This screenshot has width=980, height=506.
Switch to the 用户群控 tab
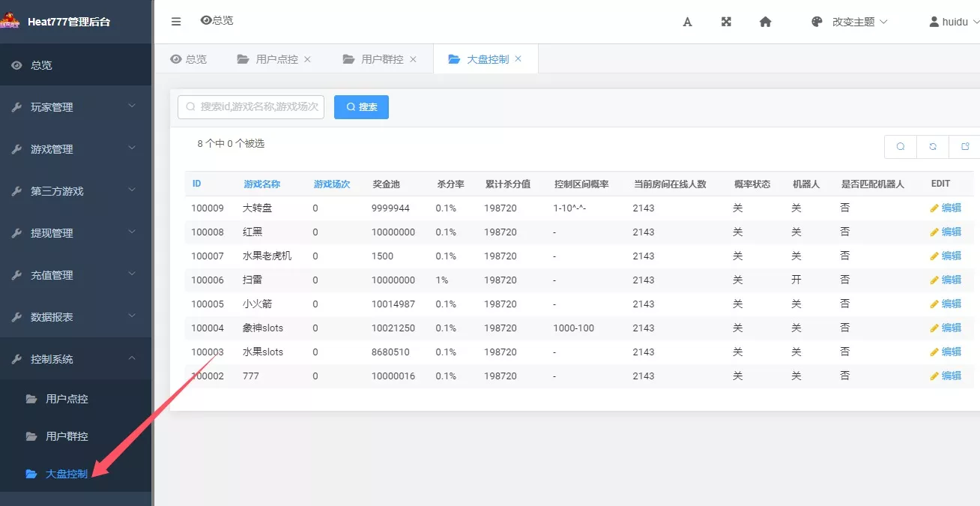[379, 58]
